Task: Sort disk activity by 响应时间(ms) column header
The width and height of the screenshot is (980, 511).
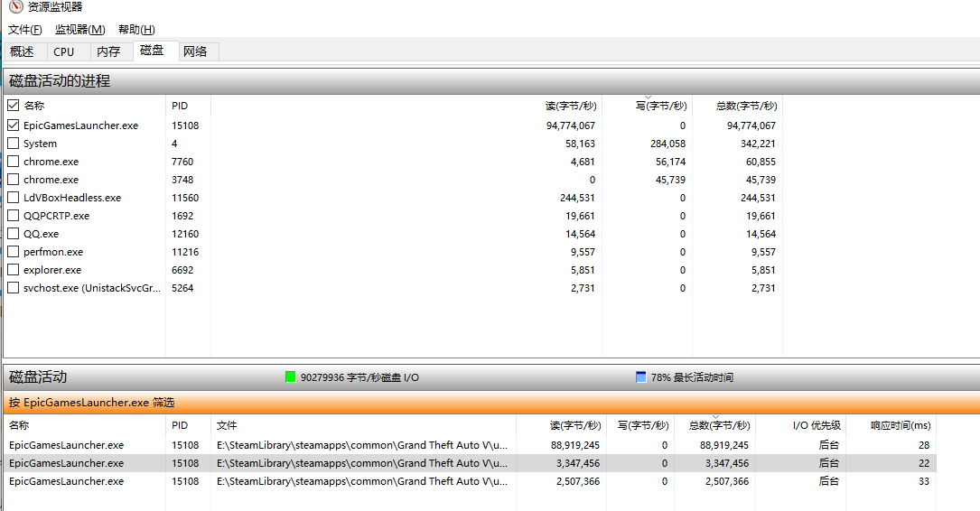Action: pos(891,425)
